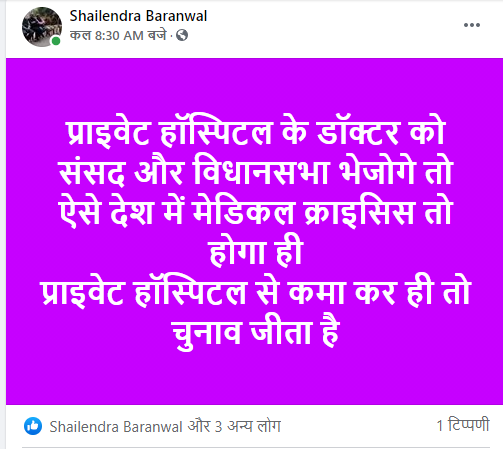Click the post line संसद और विधानसभा भेजोगे तो
Viewport: 503px width, 449px height.
click(x=255, y=172)
